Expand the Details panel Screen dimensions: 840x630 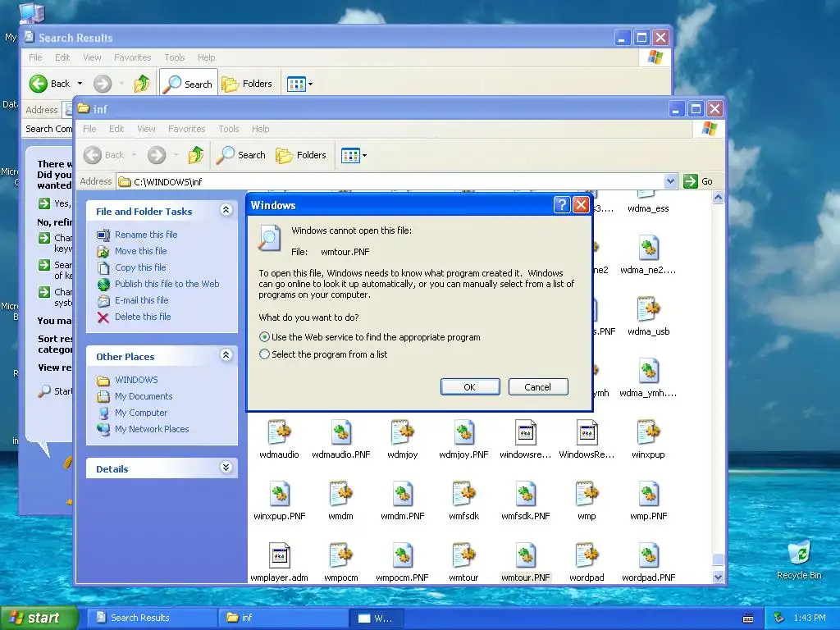pos(226,468)
